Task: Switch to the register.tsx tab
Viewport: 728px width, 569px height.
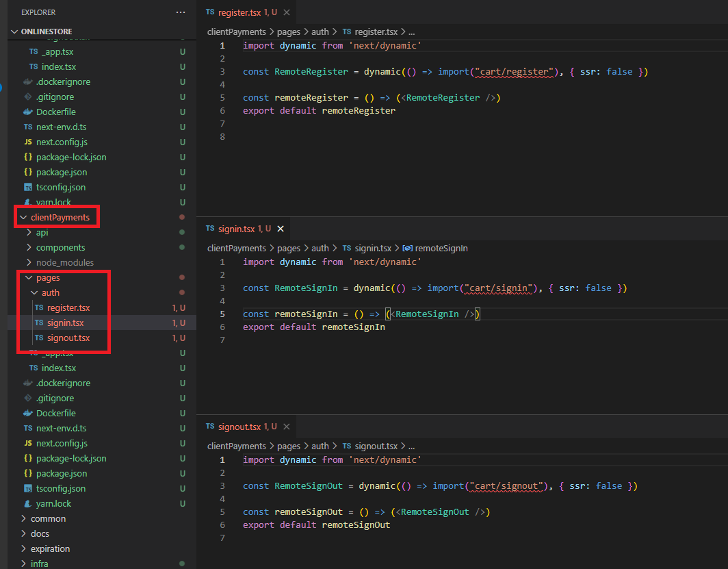Action: coord(238,12)
